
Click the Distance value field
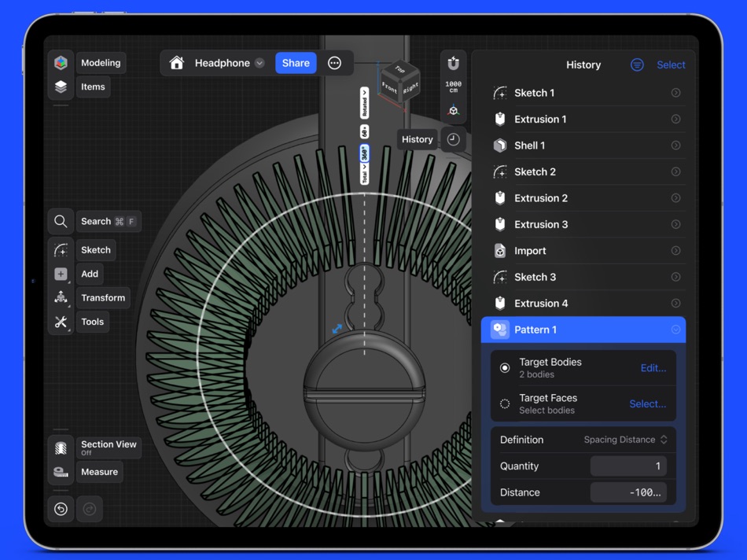(628, 492)
